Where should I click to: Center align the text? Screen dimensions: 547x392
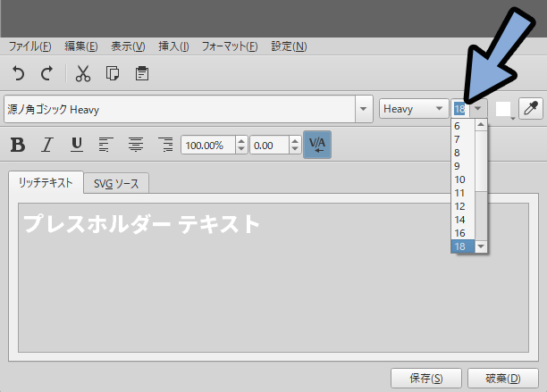click(x=135, y=145)
